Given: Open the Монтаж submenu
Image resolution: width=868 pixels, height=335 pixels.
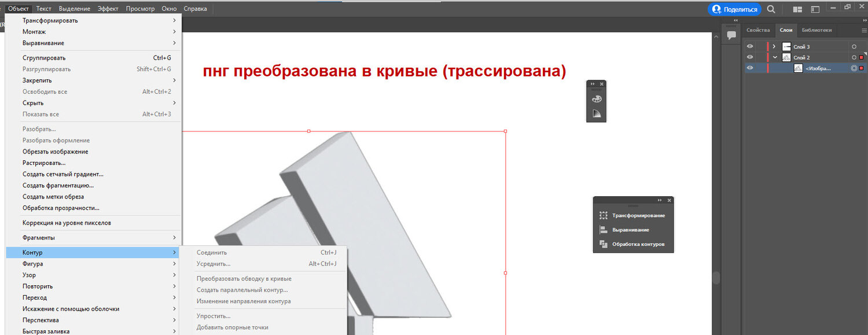Looking at the screenshot, I should [x=93, y=32].
